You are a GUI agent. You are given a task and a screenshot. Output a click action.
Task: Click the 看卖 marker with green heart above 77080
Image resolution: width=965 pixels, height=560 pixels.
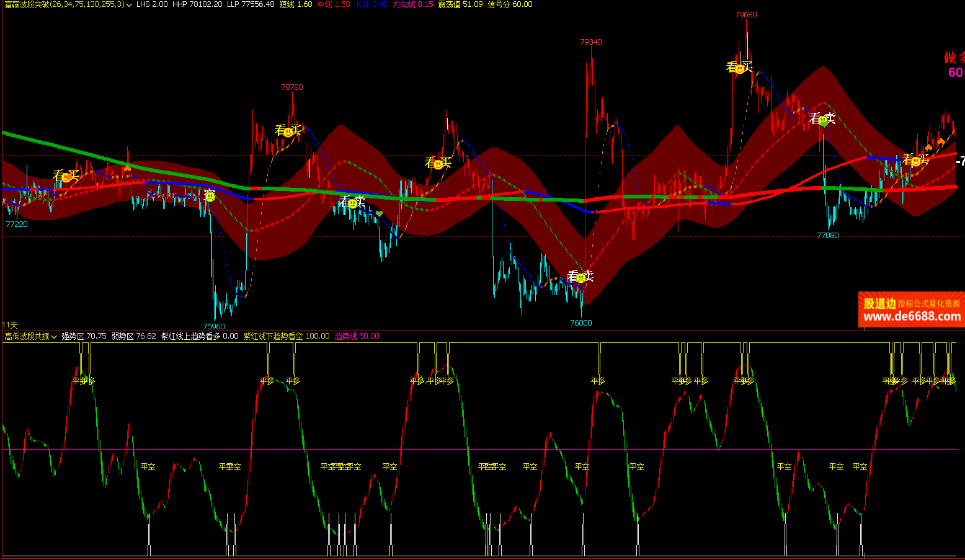(823, 120)
